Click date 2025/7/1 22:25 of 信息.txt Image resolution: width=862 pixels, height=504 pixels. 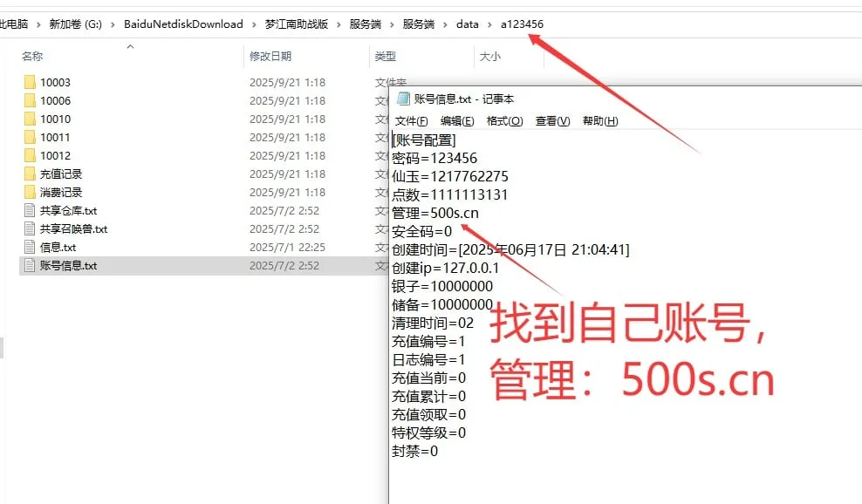pos(287,248)
